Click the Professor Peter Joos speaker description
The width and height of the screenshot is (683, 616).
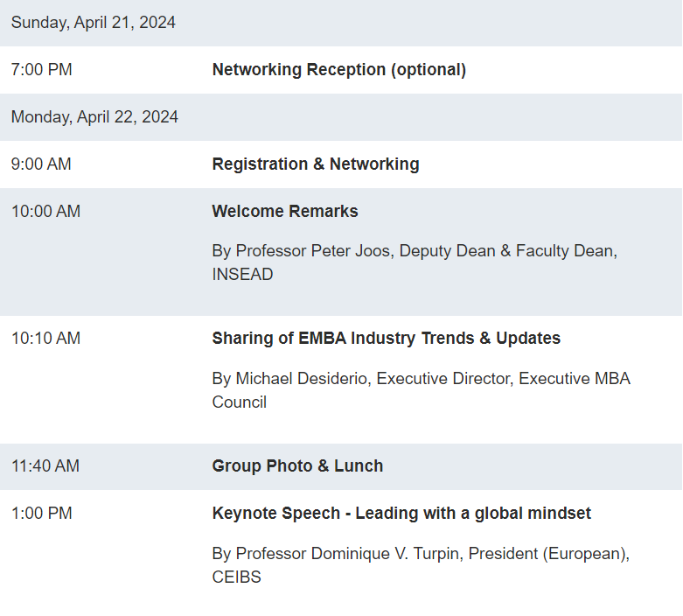pos(415,262)
